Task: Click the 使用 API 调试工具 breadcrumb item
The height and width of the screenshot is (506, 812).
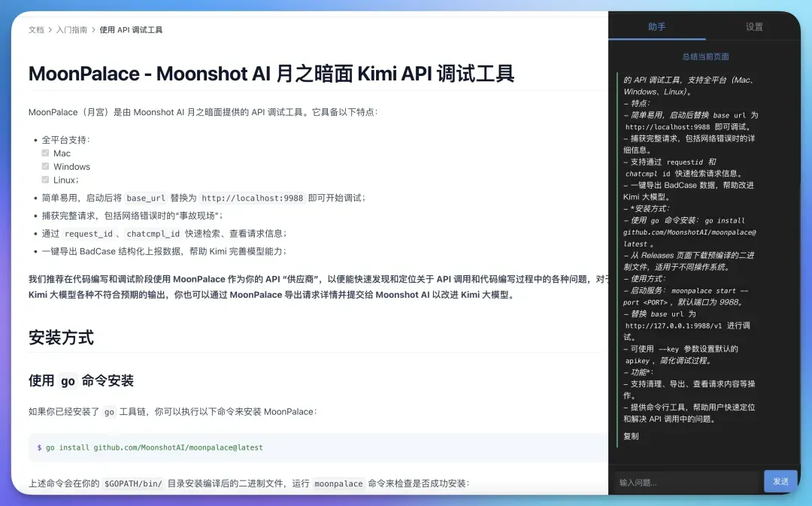Action: [131, 30]
